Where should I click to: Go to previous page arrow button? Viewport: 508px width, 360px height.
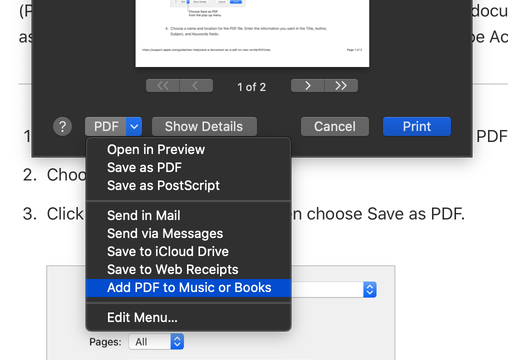click(196, 86)
